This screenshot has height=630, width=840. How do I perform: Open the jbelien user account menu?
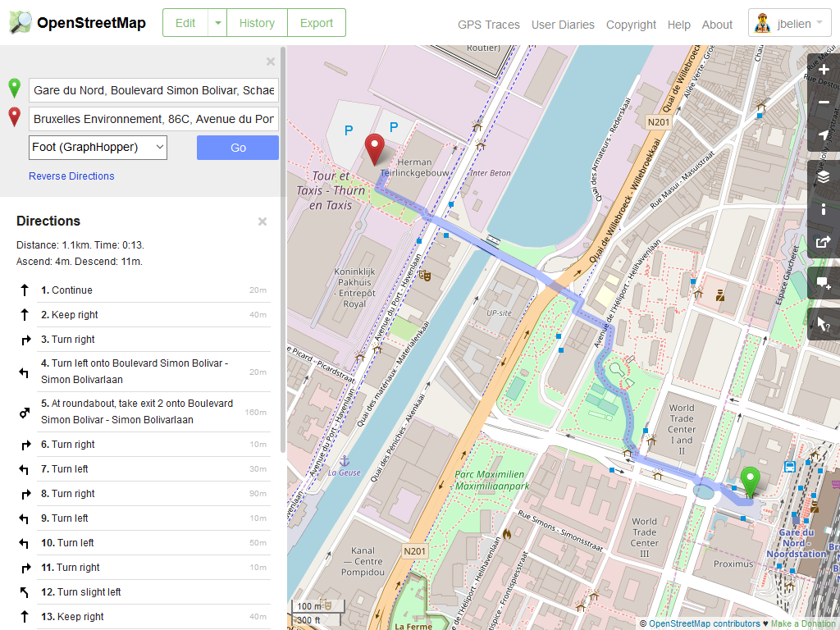click(x=789, y=24)
